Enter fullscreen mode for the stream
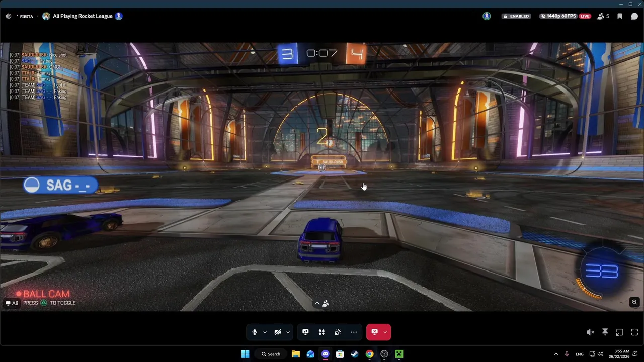 [x=634, y=332]
